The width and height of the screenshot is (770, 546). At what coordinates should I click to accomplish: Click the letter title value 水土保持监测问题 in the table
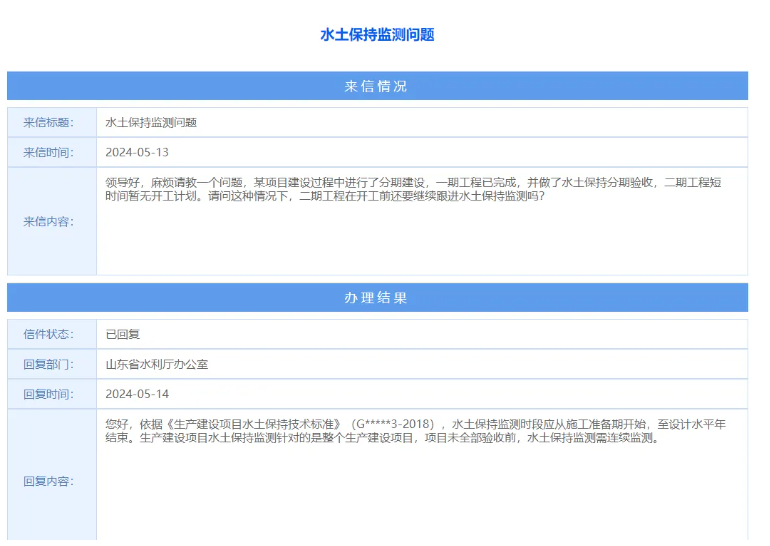(x=151, y=122)
